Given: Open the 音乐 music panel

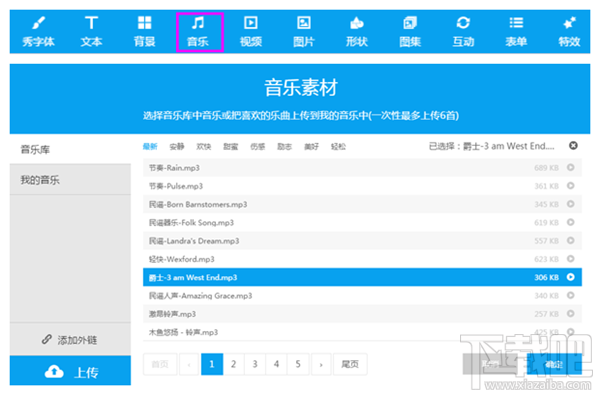Looking at the screenshot, I should (x=198, y=32).
